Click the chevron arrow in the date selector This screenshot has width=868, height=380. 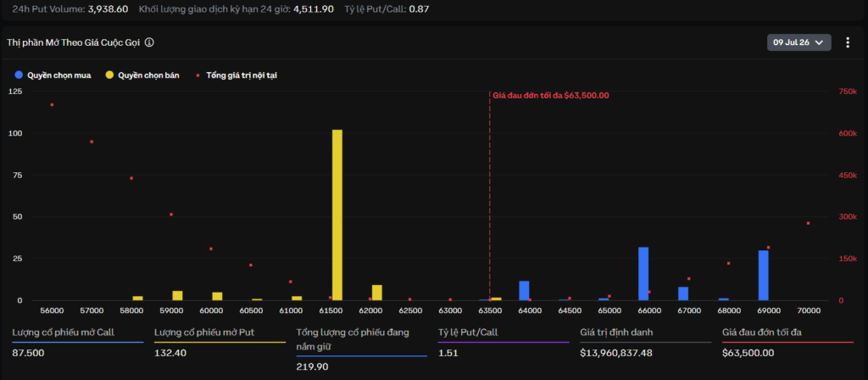(x=820, y=42)
